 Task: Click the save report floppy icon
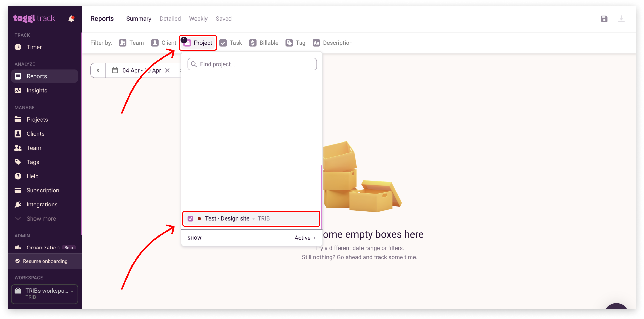[604, 19]
